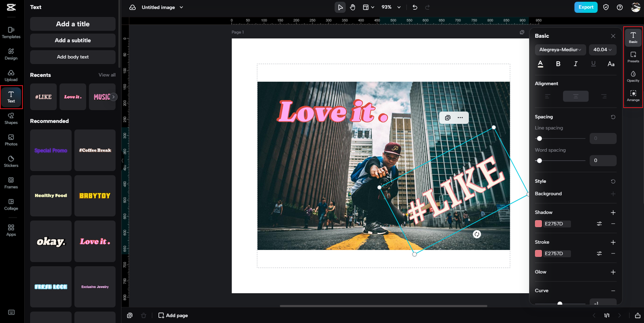Toggle underline text formatting
Screen dimensions: 644x323
click(x=593, y=64)
